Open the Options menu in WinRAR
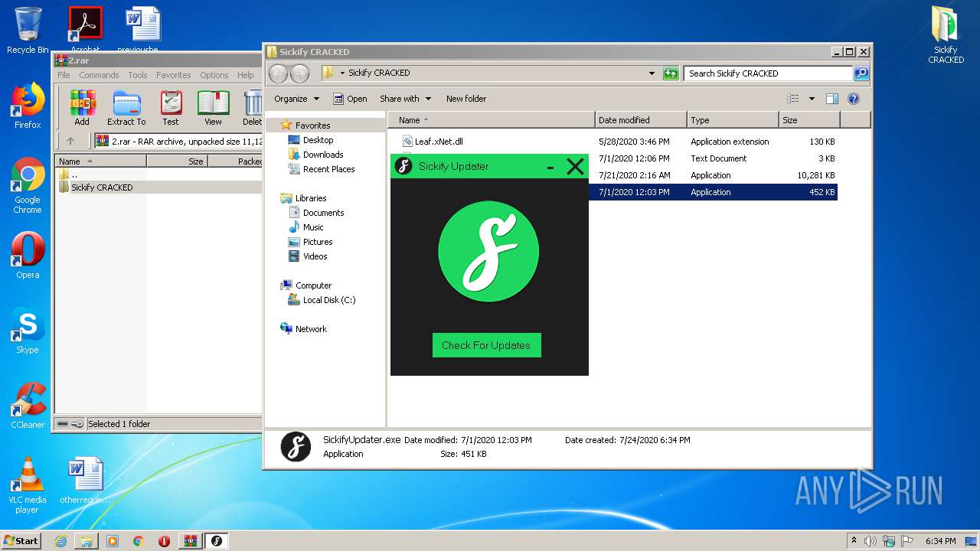Image resolution: width=980 pixels, height=551 pixels. pyautogui.click(x=214, y=75)
